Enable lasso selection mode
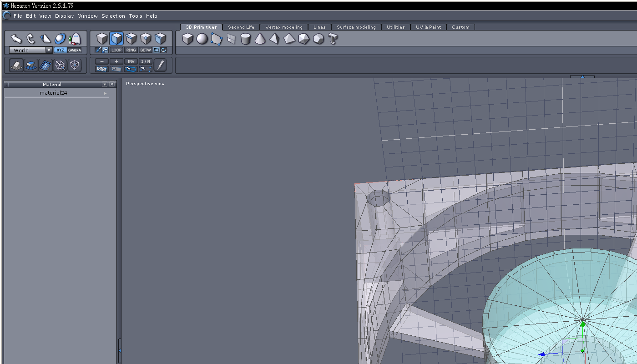Screen dimensions: 637x364 tap(163, 50)
